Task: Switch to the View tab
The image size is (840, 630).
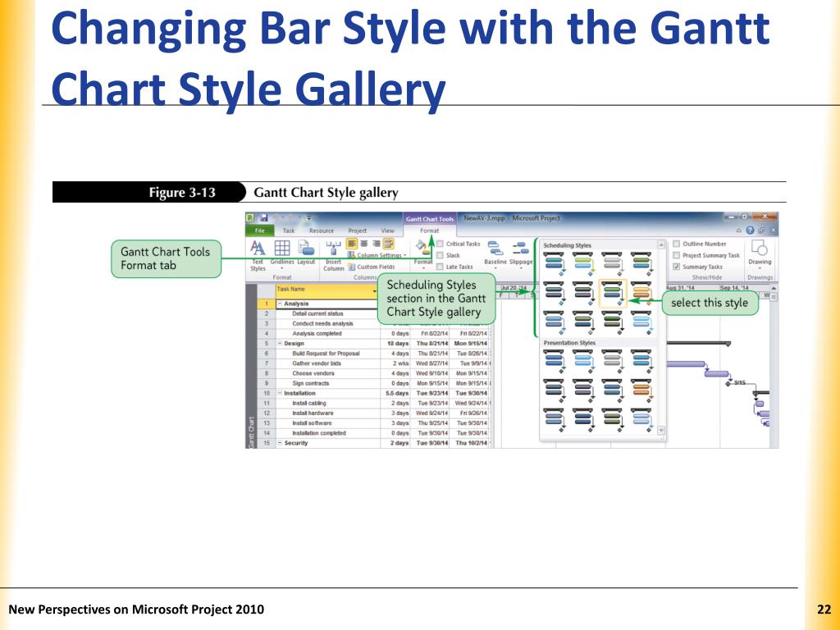Action: (x=387, y=231)
